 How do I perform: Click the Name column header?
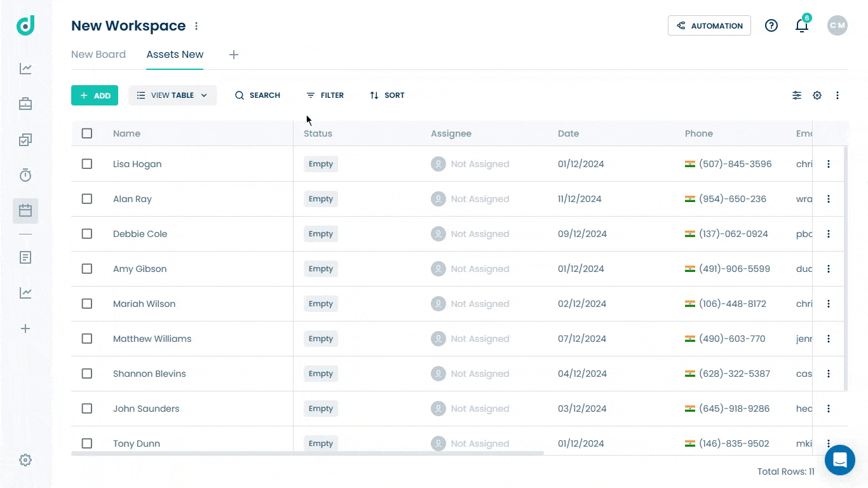(126, 133)
